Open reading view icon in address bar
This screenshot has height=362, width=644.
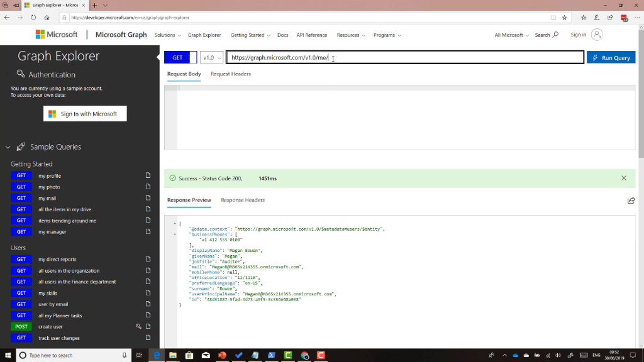(x=553, y=17)
